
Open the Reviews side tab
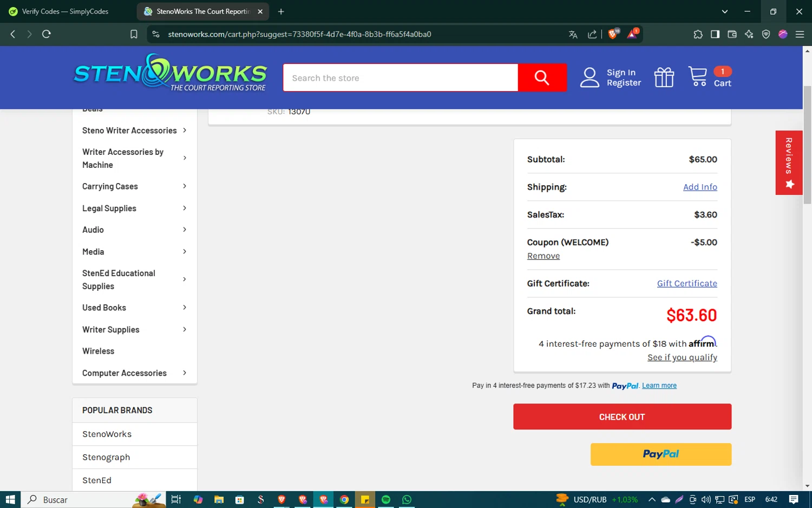click(789, 162)
